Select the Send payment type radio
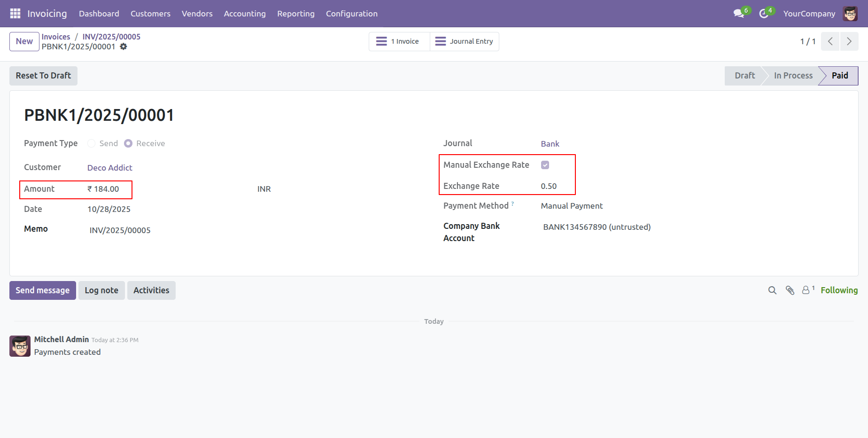868x438 pixels. [92, 143]
